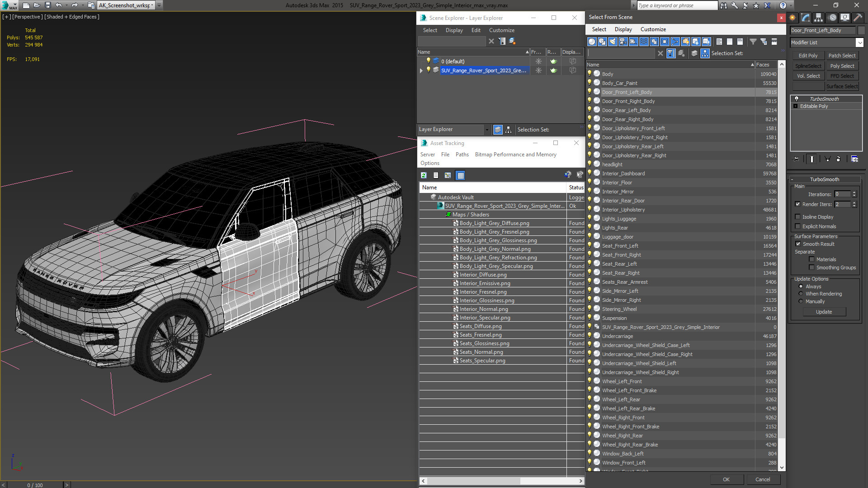
Task: Click Render Iters spinner arrows
Action: coord(854,204)
